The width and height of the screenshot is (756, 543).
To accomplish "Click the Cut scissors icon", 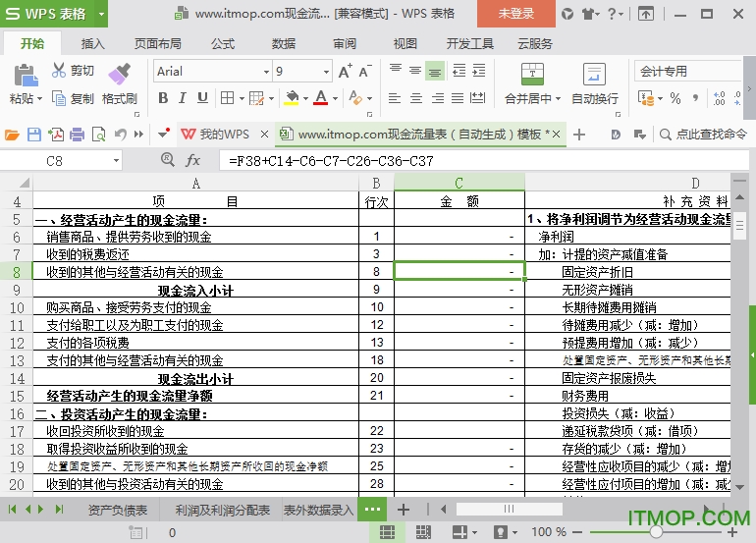I will [x=59, y=71].
